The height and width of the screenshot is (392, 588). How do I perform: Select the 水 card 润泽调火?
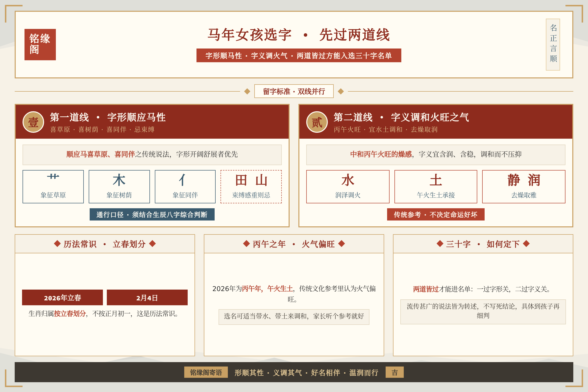348,186
